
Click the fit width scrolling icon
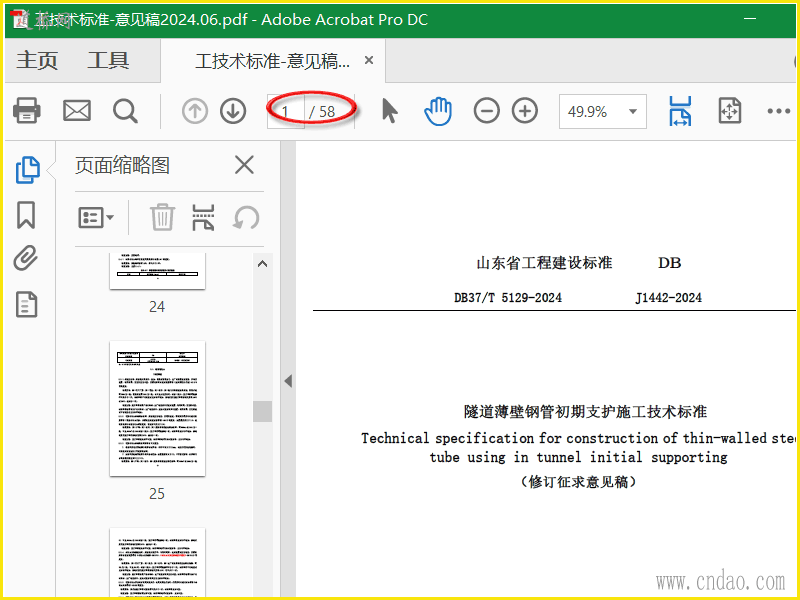click(x=680, y=111)
